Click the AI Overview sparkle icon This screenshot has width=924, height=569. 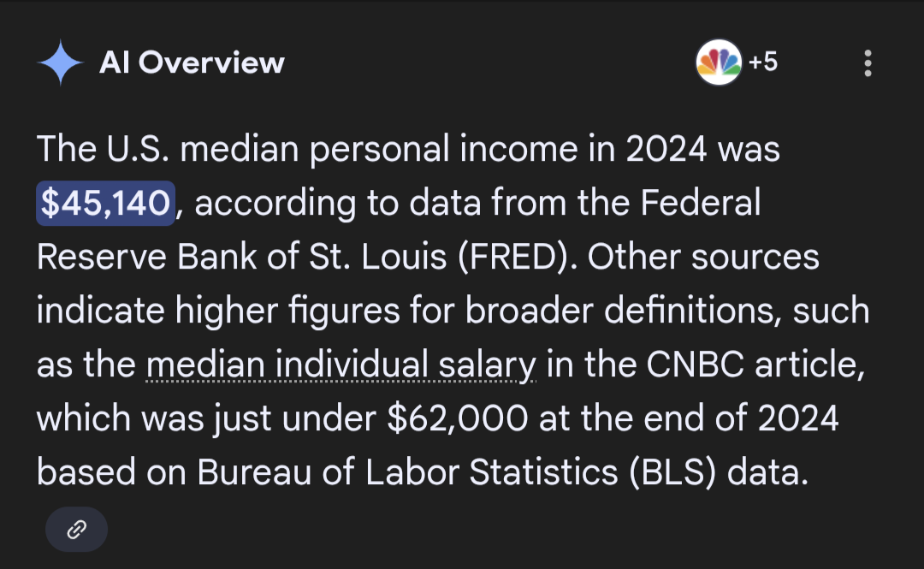(60, 62)
